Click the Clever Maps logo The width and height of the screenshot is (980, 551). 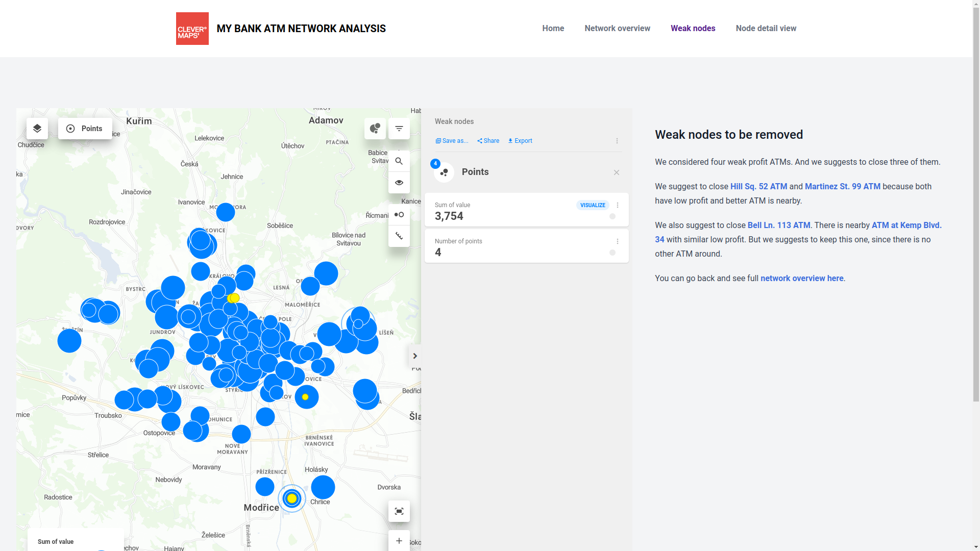pyautogui.click(x=192, y=29)
